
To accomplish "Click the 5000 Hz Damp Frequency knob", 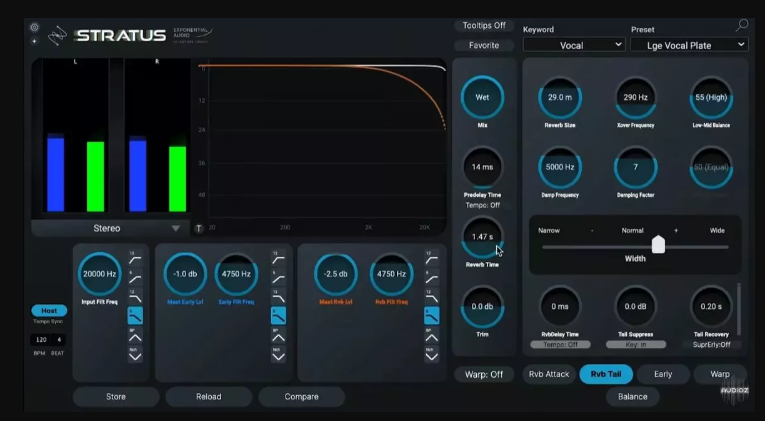I will (x=560, y=167).
